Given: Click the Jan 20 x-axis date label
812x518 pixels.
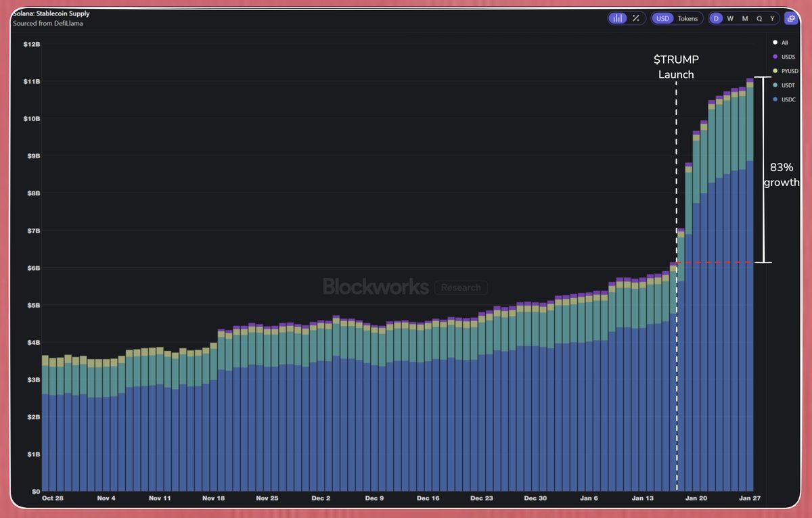Looking at the screenshot, I should coord(696,498).
